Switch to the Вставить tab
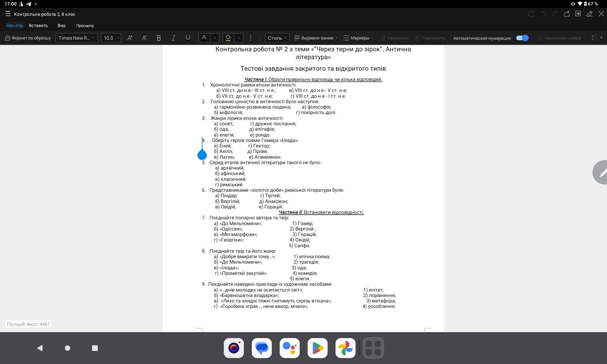Screen dimensions: 607x364 point(38,25)
